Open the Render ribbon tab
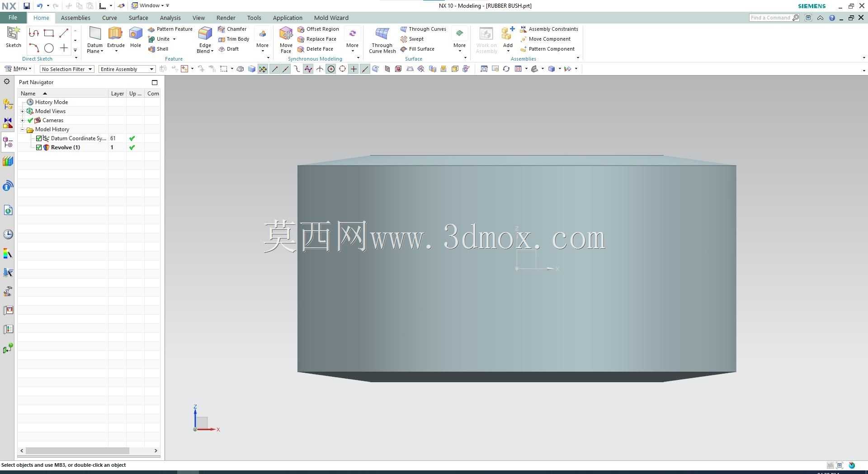The width and height of the screenshot is (868, 474). pyautogui.click(x=226, y=18)
